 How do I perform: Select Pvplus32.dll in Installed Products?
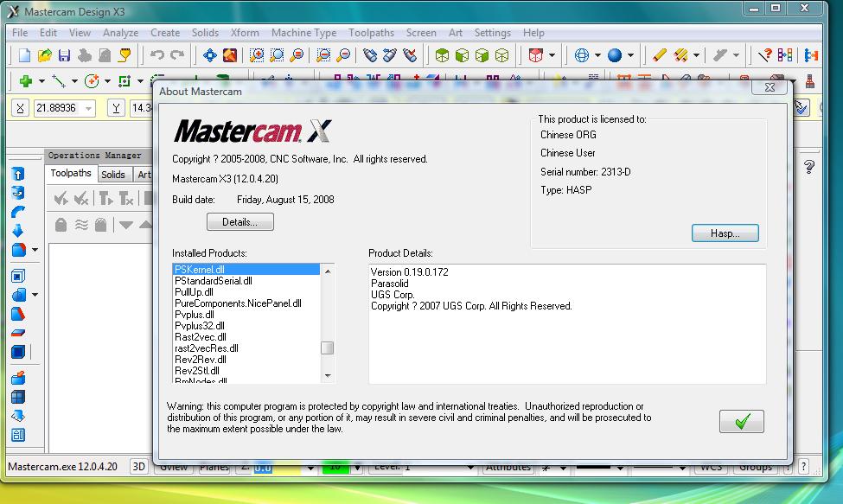[200, 326]
